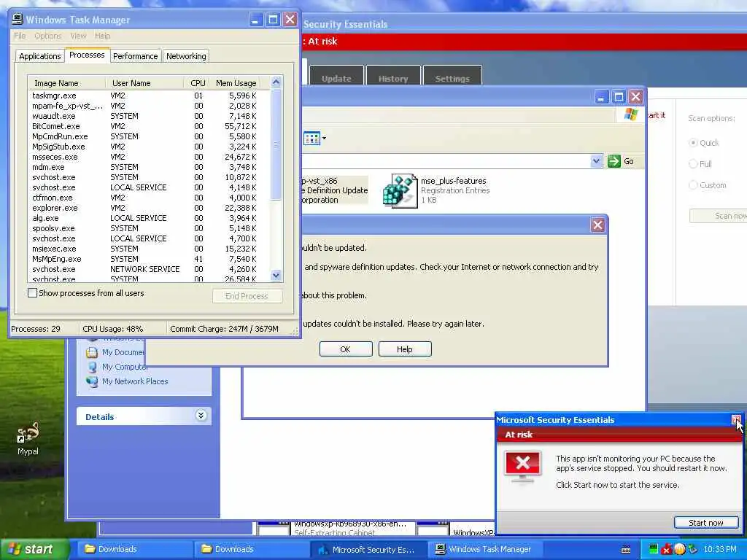Click the process list scrollbar thumb

276,144
